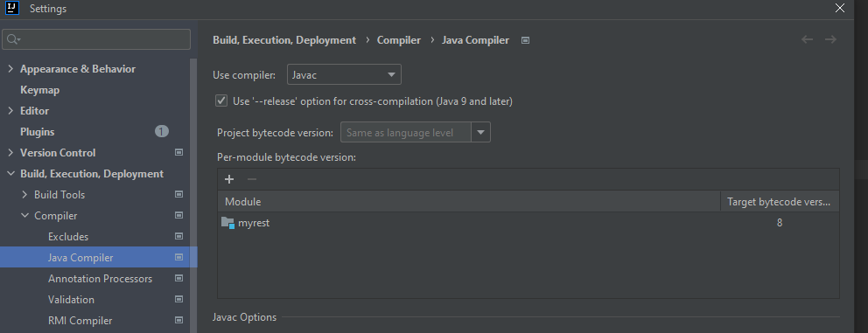Click the project-level icon beside Annotation Processors
Screen dimensions: 868x333
click(x=178, y=278)
